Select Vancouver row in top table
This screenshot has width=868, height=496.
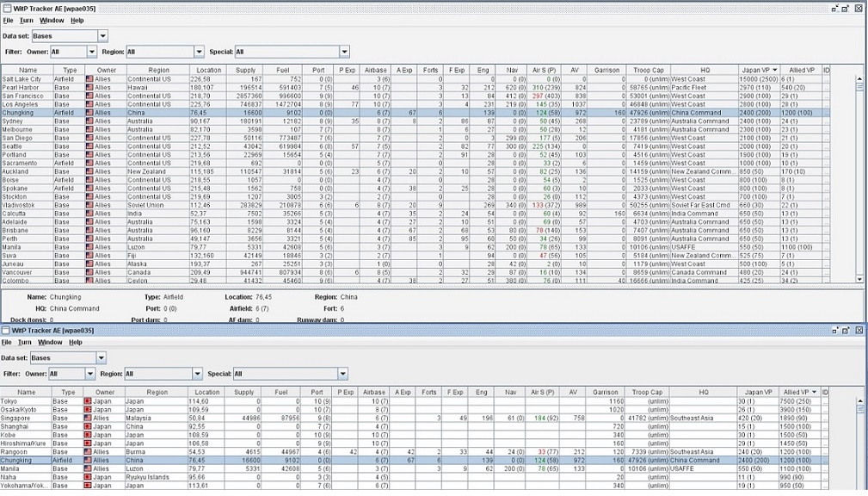[416, 272]
